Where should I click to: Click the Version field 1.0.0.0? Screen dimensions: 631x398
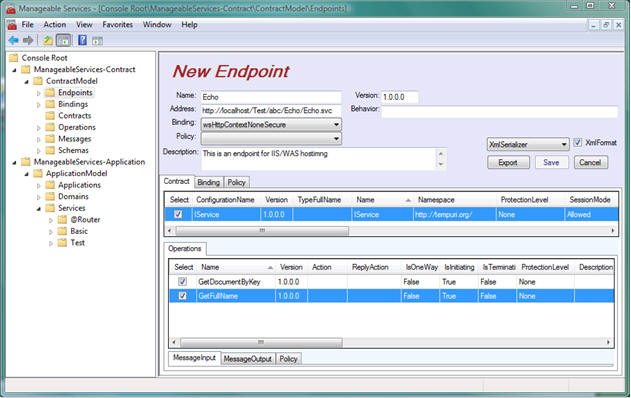pyautogui.click(x=400, y=97)
